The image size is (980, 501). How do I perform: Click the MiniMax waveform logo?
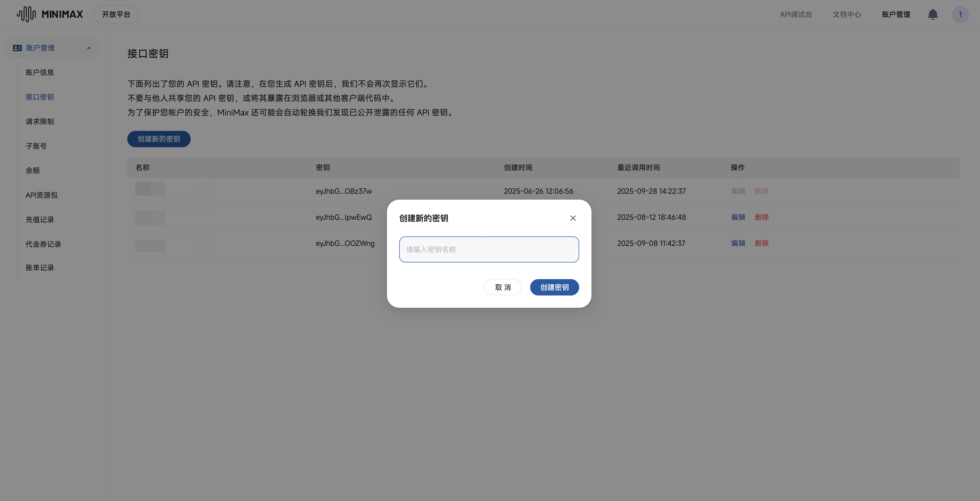(x=26, y=14)
